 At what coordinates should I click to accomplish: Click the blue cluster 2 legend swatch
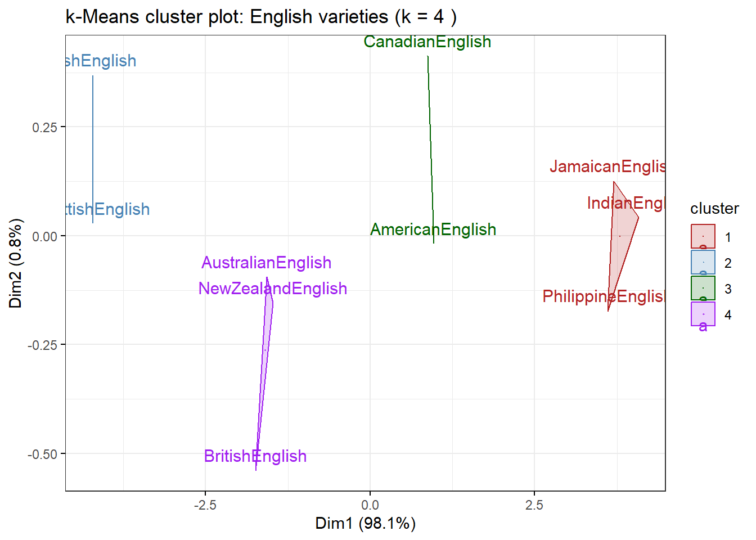[x=703, y=262]
